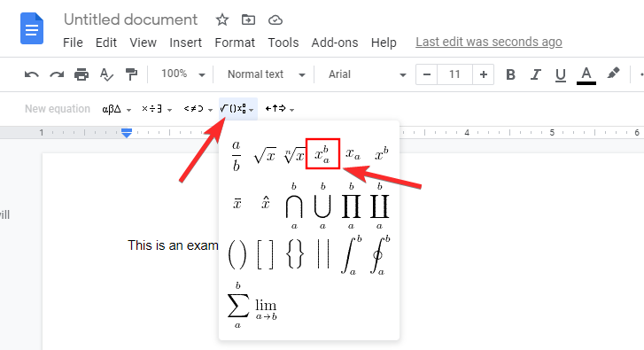Toggle Underline formatting
Image resolution: width=644 pixels, height=350 pixels.
[561, 74]
